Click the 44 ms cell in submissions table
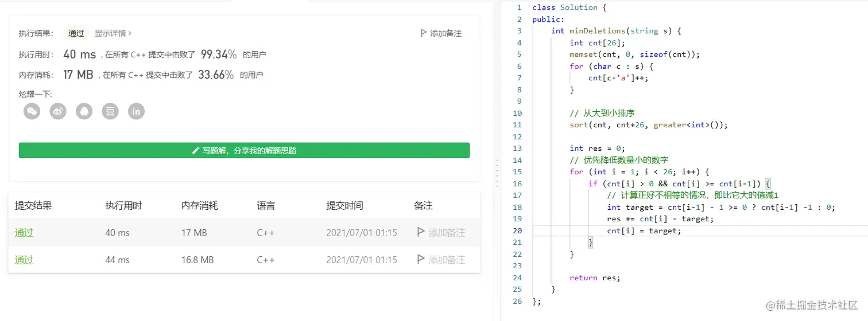Viewport: 868px width, 321px height. click(x=118, y=260)
